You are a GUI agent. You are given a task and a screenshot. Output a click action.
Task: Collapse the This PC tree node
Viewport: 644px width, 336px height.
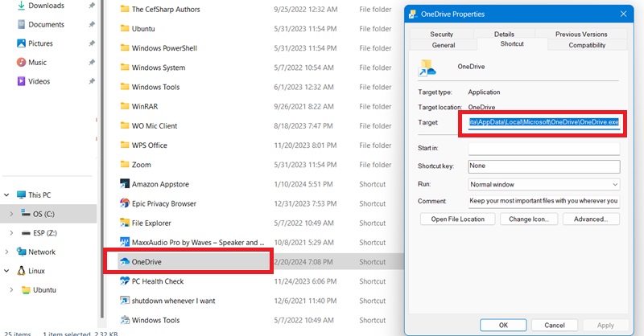click(6, 195)
